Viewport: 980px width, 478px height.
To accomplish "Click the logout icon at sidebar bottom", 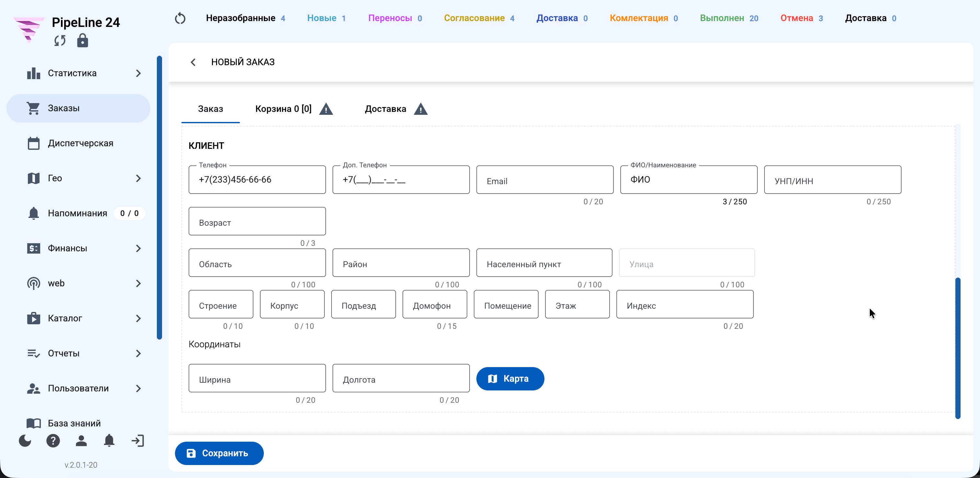I will point(137,441).
